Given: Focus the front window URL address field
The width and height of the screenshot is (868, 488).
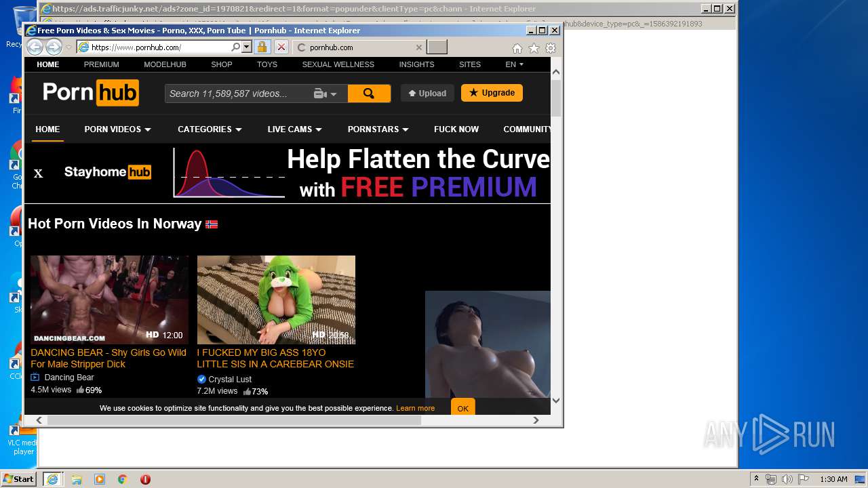Looking at the screenshot, I should (159, 47).
